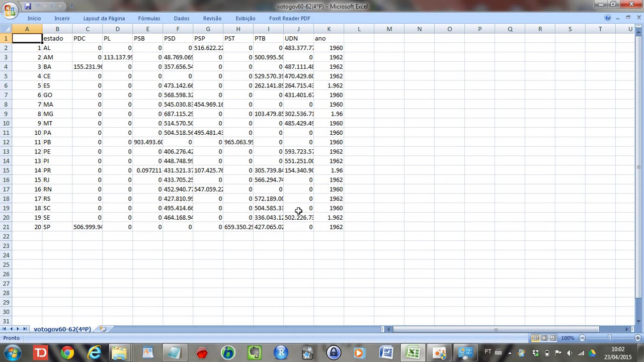Select row 12 header
The height and width of the screenshot is (362, 644).
coord(6,142)
